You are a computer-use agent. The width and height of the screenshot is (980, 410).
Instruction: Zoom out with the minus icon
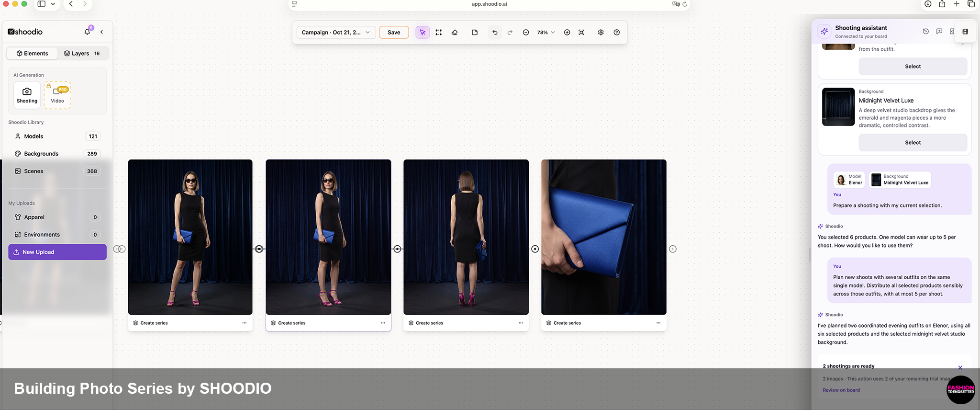526,33
